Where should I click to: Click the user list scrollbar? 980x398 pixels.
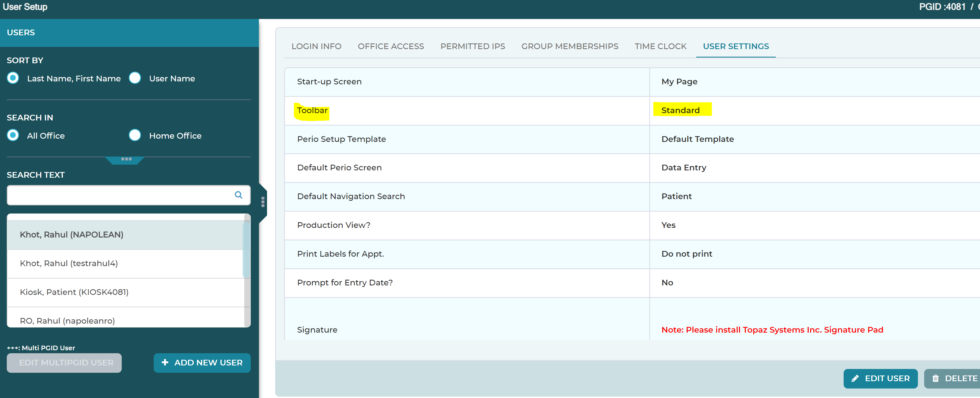pos(246,270)
